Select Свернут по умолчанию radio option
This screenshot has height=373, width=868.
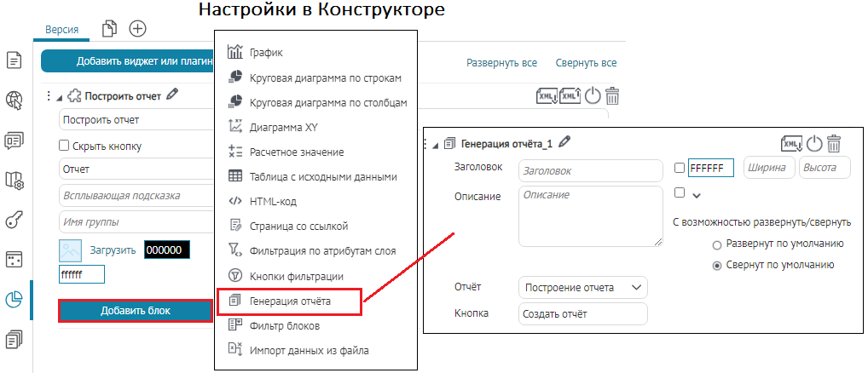click(x=716, y=265)
